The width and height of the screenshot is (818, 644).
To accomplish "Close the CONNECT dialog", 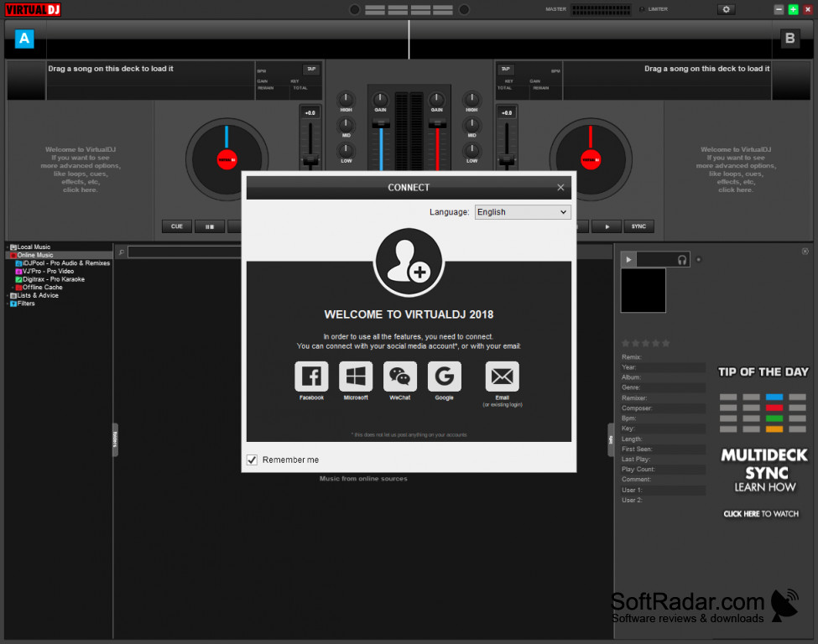I will click(x=560, y=187).
